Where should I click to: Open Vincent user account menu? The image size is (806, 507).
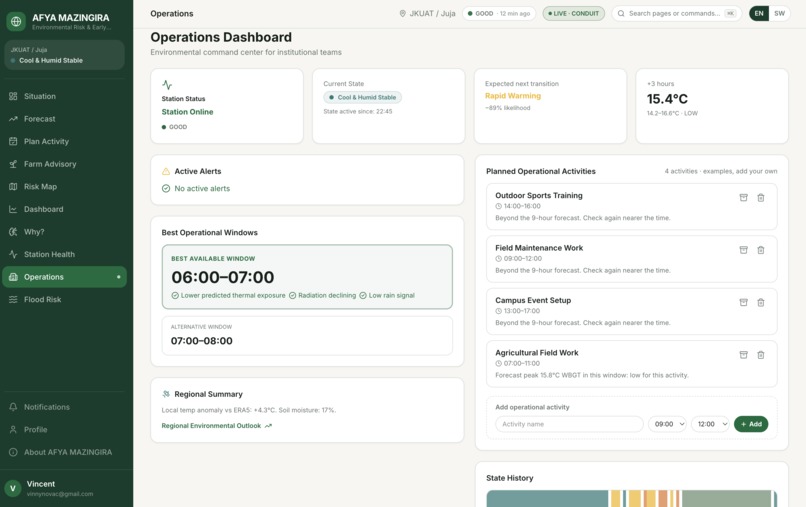click(x=65, y=488)
